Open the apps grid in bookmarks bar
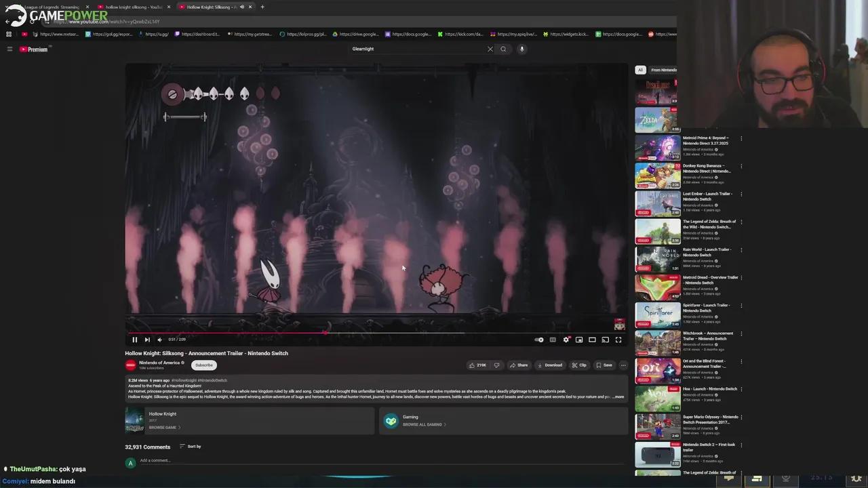Viewport: 868px width, 488px height. coord(9,34)
